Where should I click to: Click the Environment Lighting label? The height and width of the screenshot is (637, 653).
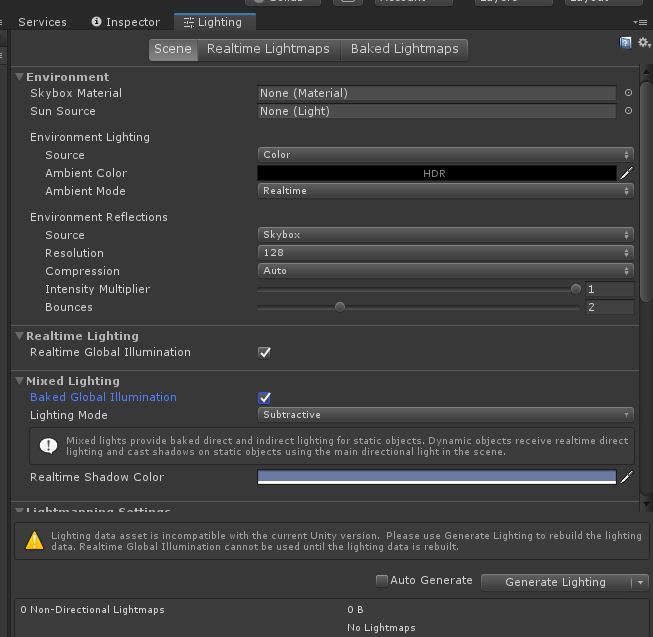[90, 137]
